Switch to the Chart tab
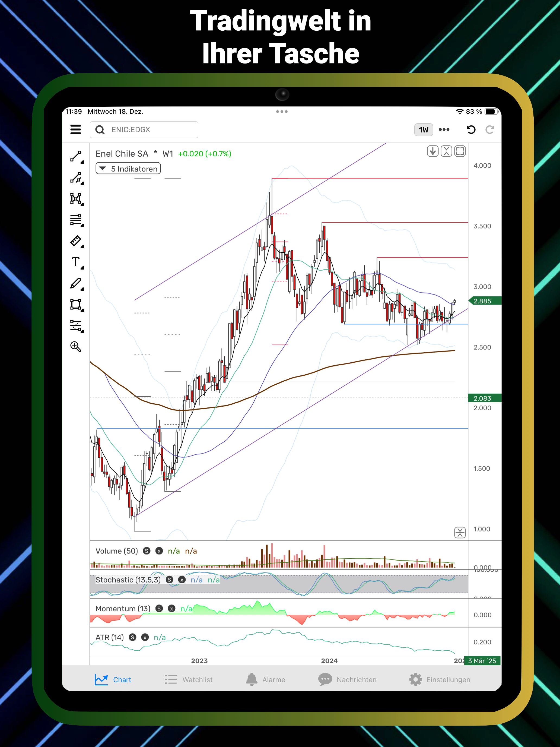The image size is (560, 747). tap(113, 679)
